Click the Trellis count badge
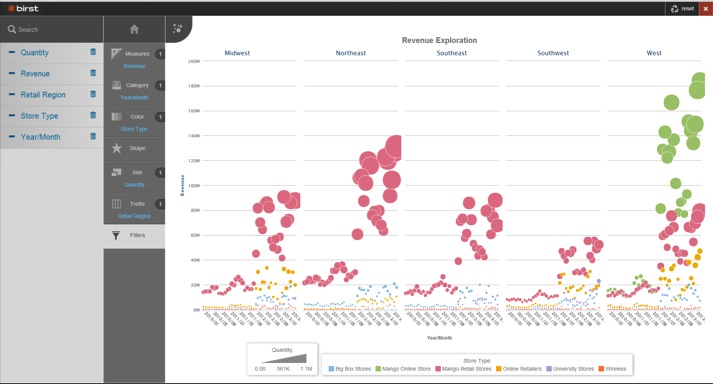Image resolution: width=713 pixels, height=384 pixels. pyautogui.click(x=160, y=204)
